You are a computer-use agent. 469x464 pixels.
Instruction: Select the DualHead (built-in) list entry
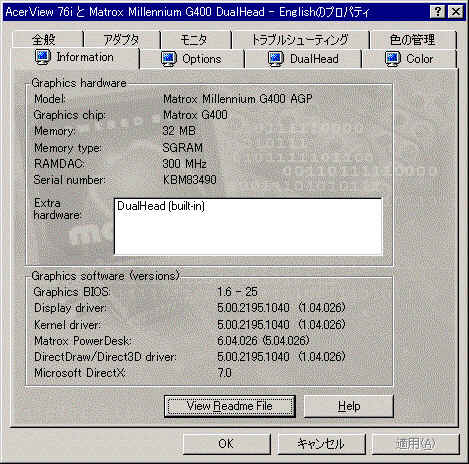point(161,206)
